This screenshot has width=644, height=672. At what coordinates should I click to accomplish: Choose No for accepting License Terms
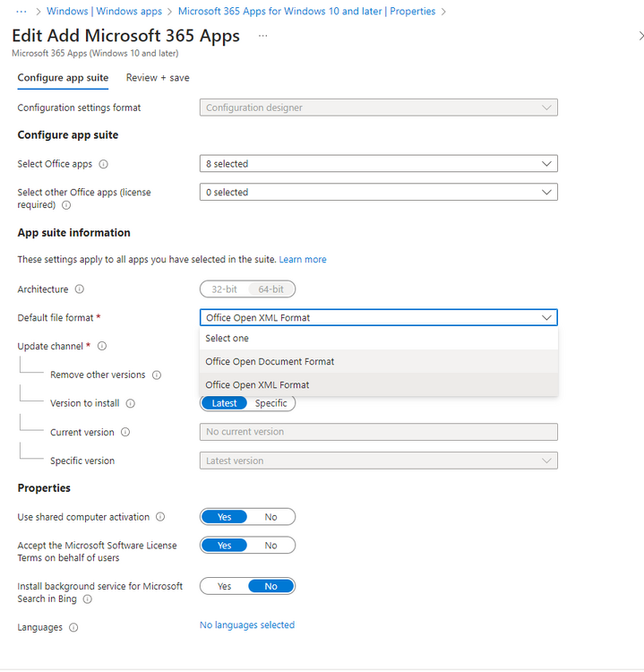[270, 546]
